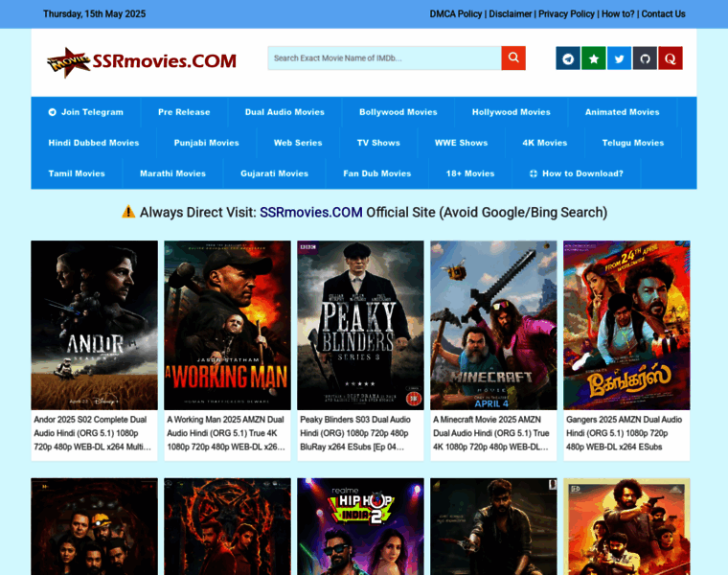Click the date text Thursday, 15th May 2025
Image resolution: width=728 pixels, height=575 pixels.
(94, 14)
